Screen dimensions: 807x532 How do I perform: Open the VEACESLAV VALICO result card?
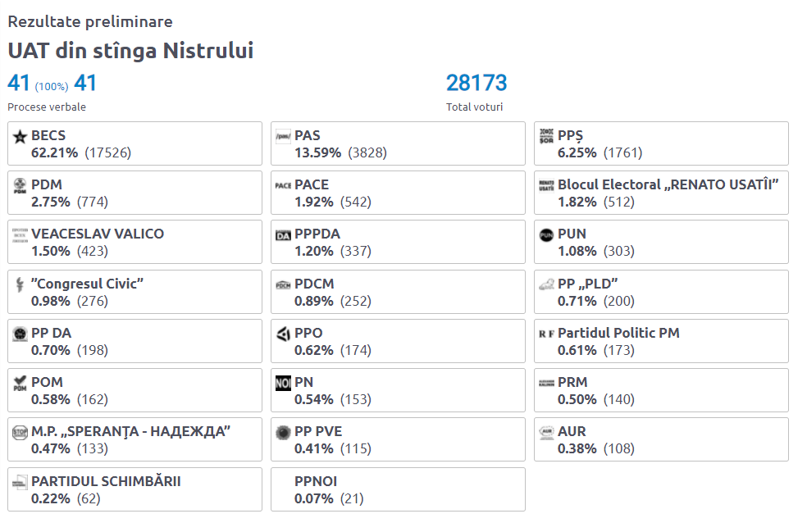click(x=134, y=242)
